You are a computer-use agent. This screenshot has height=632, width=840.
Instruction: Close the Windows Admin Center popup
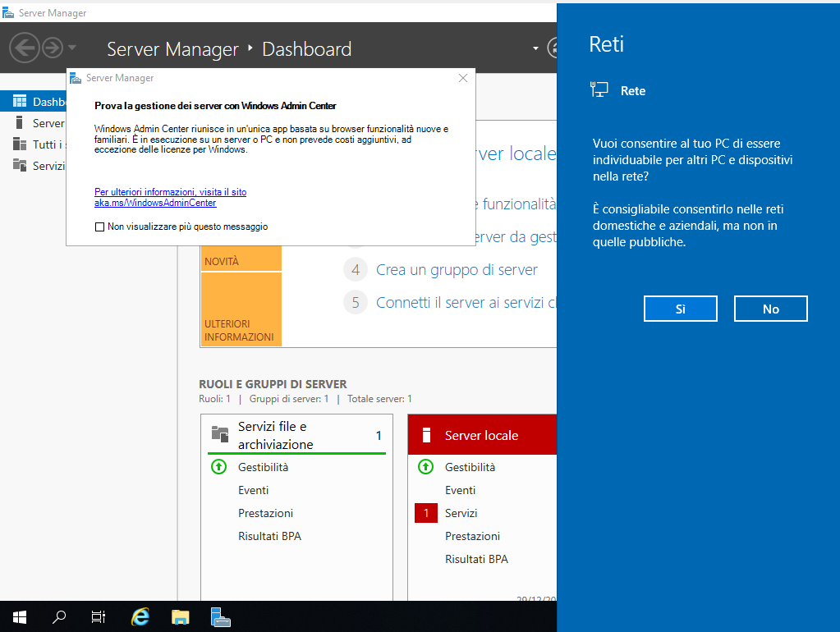[x=463, y=78]
